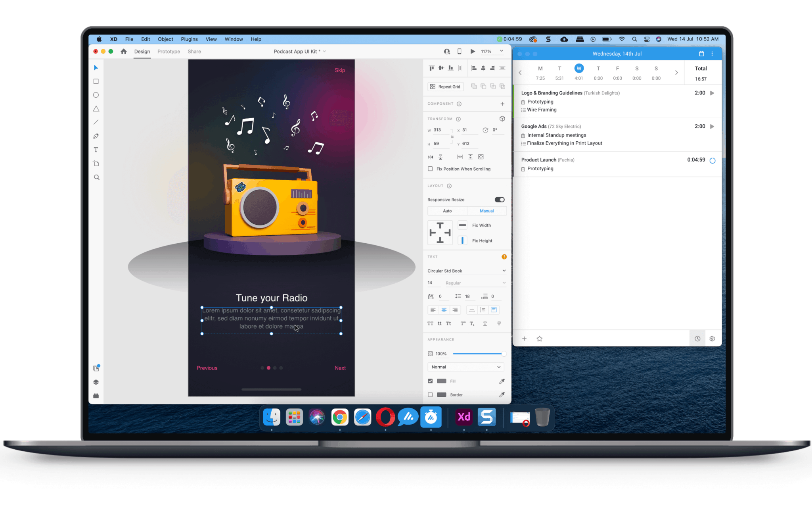Start the Google Ads task timer
Image resolution: width=812 pixels, height=508 pixels.
point(712,126)
